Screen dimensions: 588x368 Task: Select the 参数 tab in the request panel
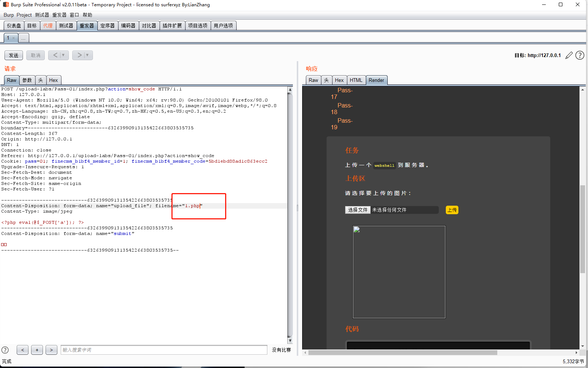click(27, 80)
